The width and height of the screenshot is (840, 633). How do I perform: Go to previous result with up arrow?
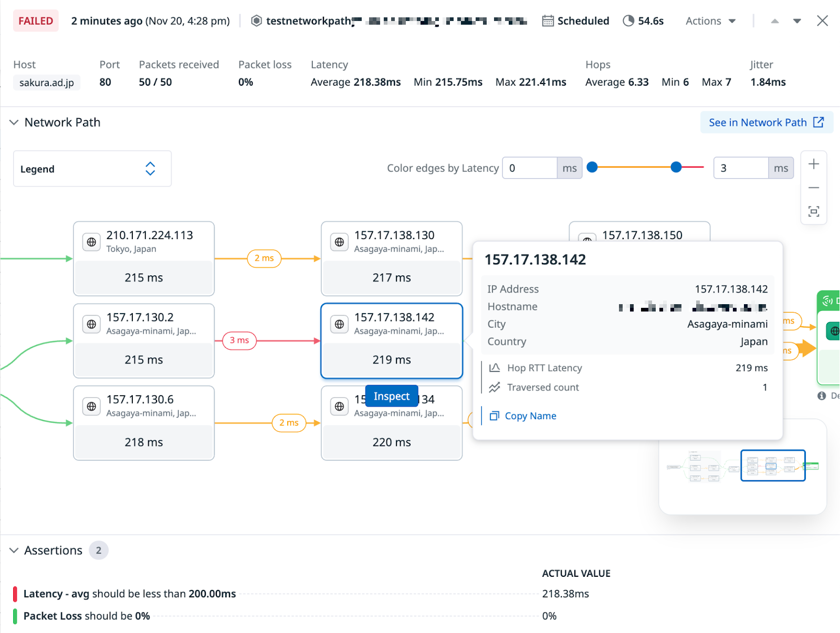click(x=774, y=21)
